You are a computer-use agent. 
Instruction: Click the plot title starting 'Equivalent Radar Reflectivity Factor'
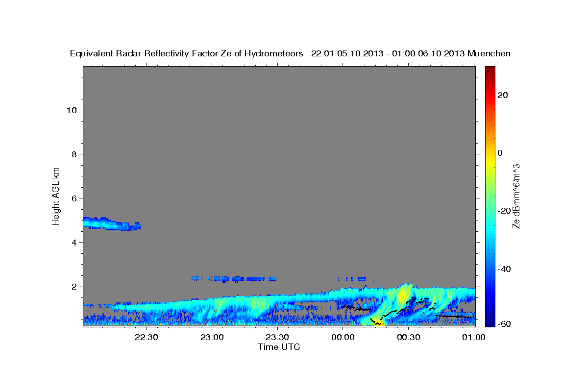click(x=290, y=53)
